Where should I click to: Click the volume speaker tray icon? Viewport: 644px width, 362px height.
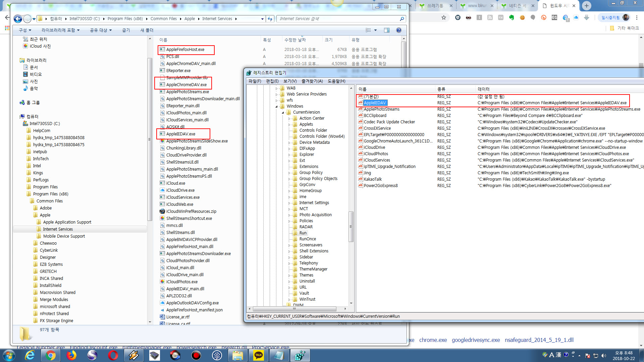click(604, 356)
